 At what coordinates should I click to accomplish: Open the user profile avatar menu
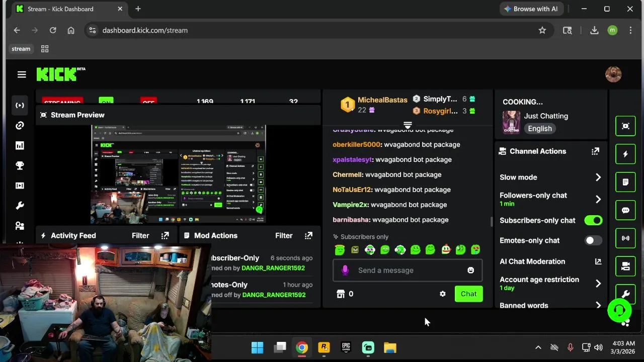coord(613,74)
